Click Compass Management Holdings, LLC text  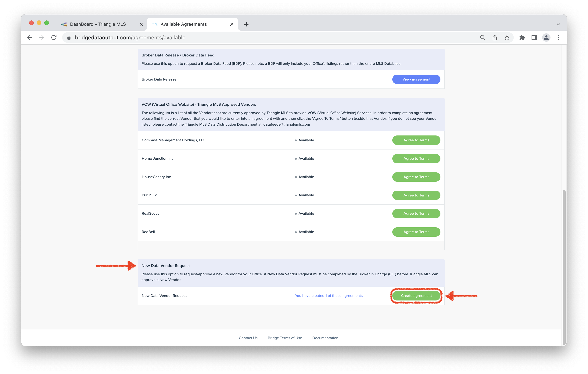tap(173, 140)
